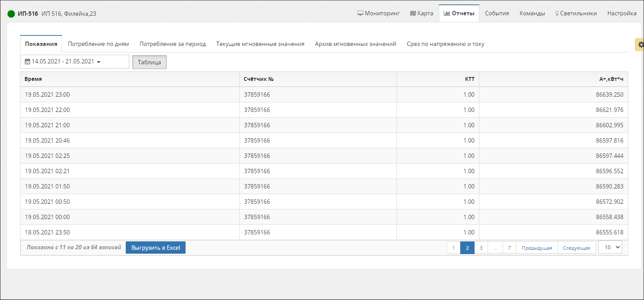Open Архив мгновенных значений tab

coord(355,44)
